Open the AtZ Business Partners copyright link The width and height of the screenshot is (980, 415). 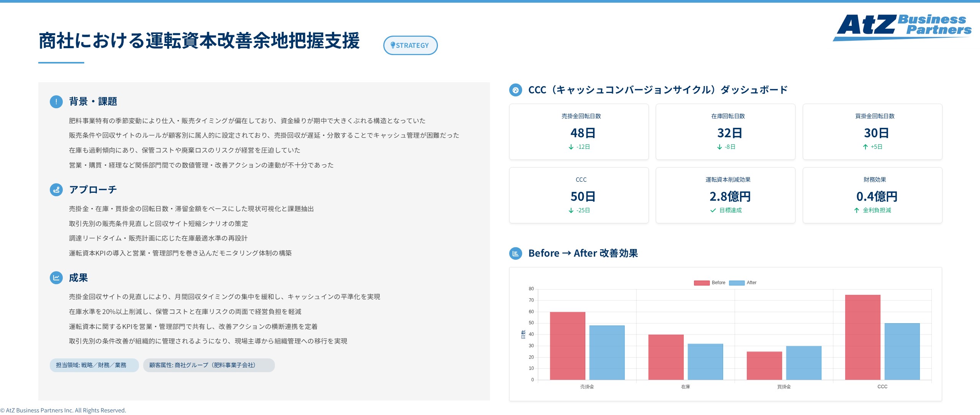click(x=63, y=410)
